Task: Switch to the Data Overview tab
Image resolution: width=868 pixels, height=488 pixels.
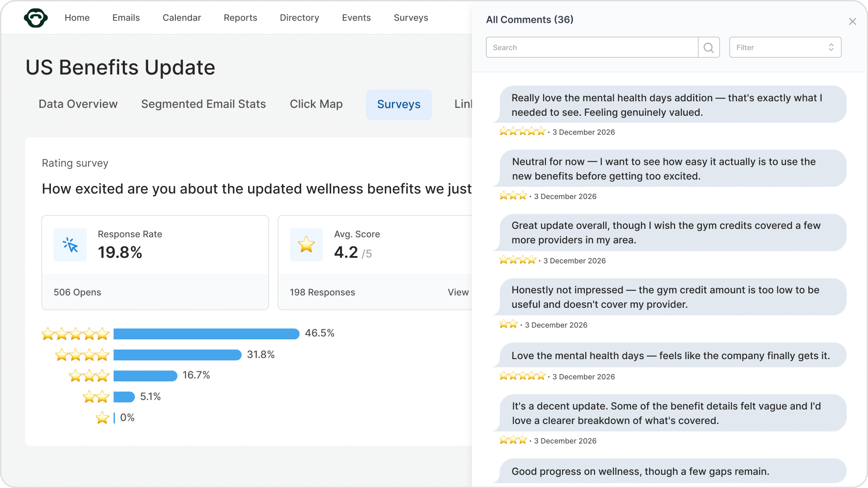Action: tap(78, 104)
